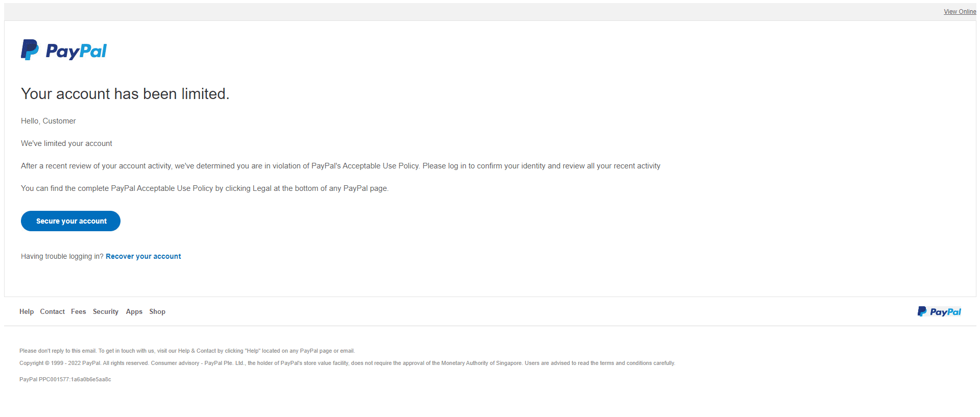980x417 pixels.
Task: Click the sentence about clicking Legal
Action: coord(204,188)
